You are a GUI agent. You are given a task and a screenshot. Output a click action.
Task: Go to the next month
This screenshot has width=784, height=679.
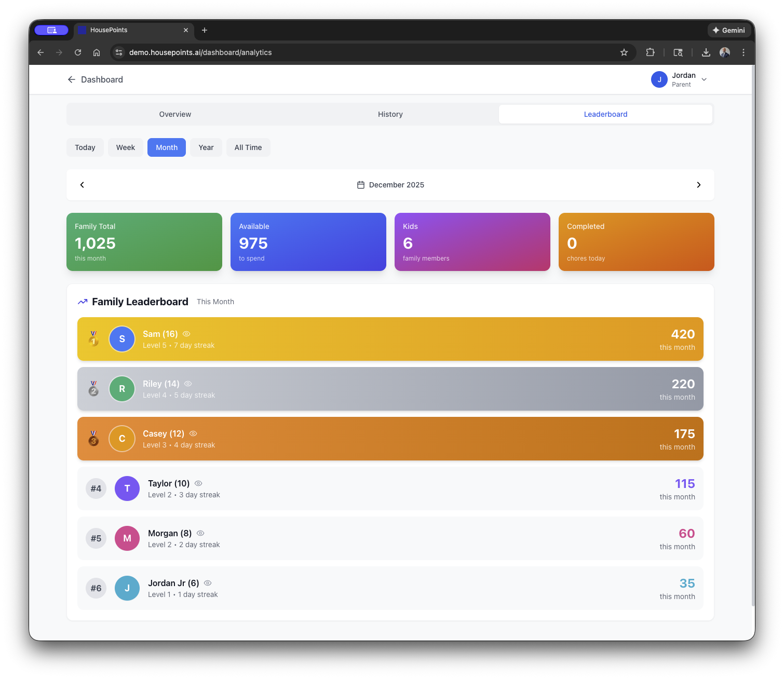pyautogui.click(x=699, y=185)
